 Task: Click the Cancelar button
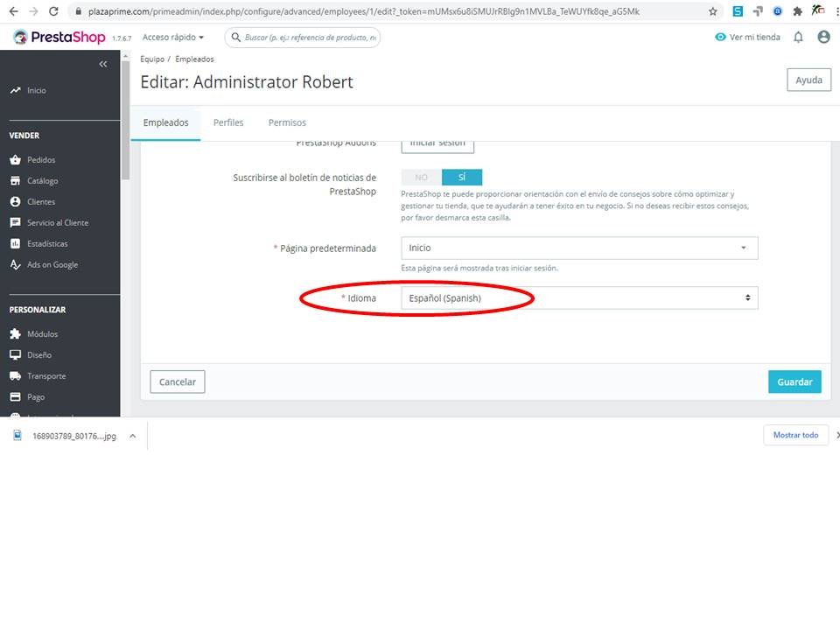tap(178, 382)
